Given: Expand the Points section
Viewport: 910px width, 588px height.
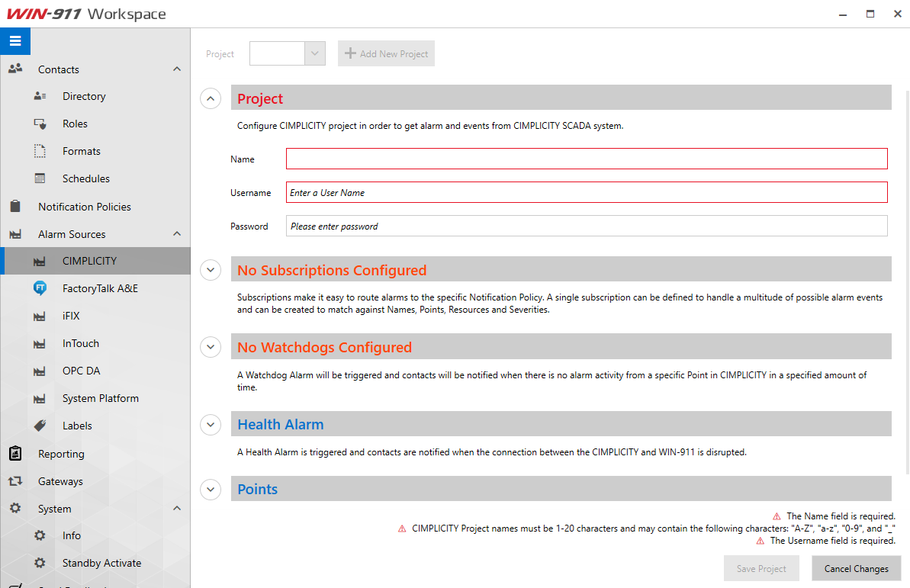Looking at the screenshot, I should pyautogui.click(x=211, y=490).
